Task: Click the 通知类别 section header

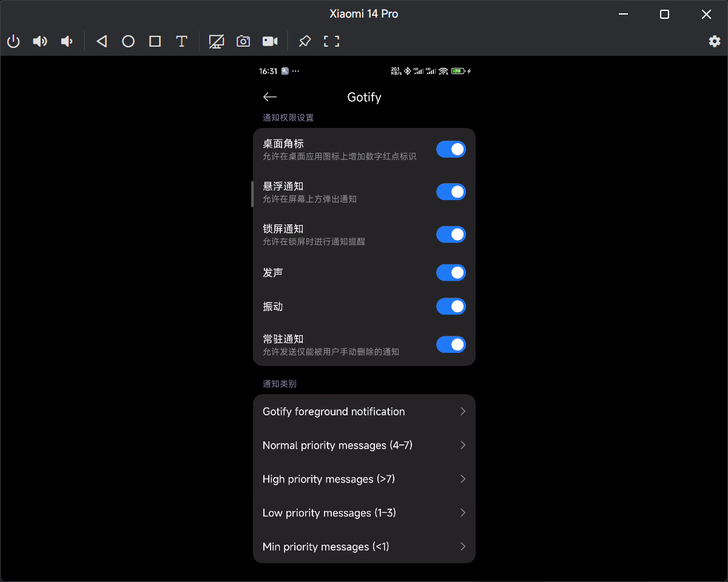Action: [x=280, y=384]
